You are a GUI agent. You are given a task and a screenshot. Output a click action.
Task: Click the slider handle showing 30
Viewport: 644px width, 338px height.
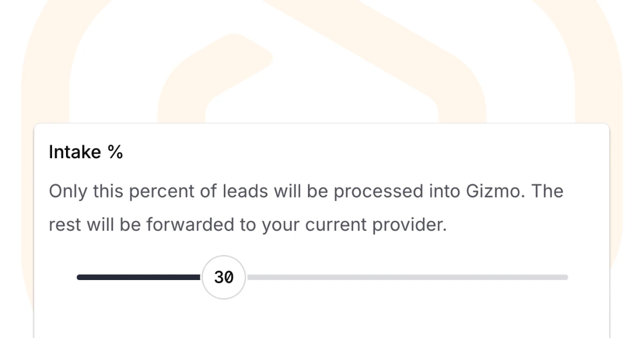(223, 277)
